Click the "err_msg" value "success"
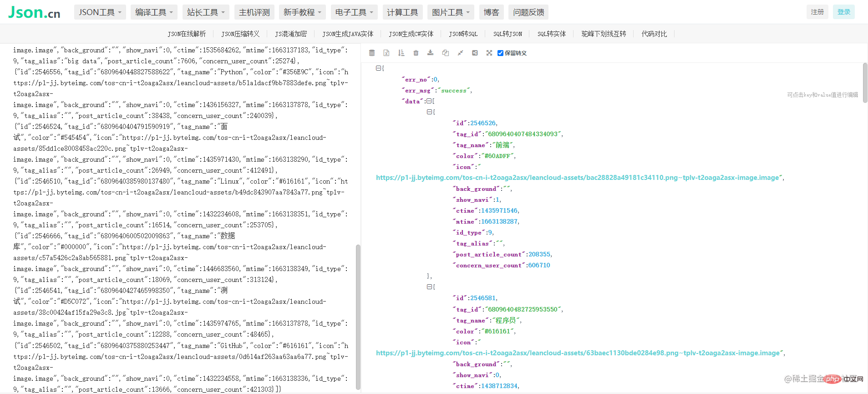Image resolution: width=868 pixels, height=394 pixels. [454, 91]
